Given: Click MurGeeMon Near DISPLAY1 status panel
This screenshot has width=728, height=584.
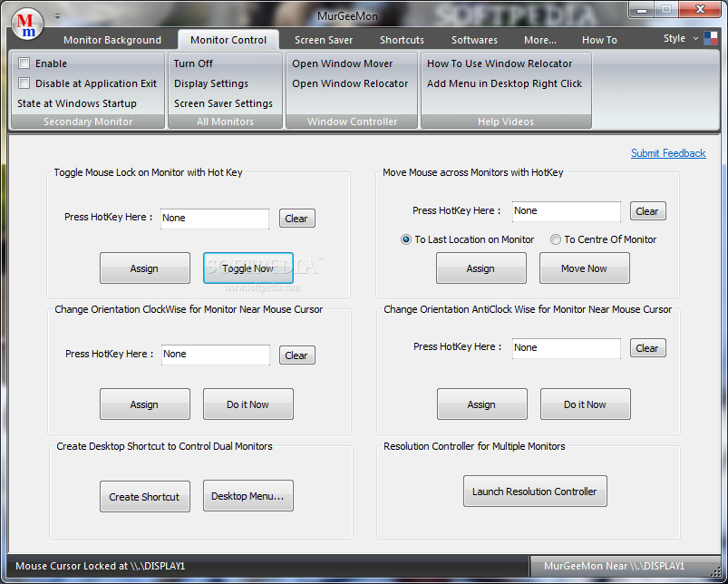Looking at the screenshot, I should point(614,566).
